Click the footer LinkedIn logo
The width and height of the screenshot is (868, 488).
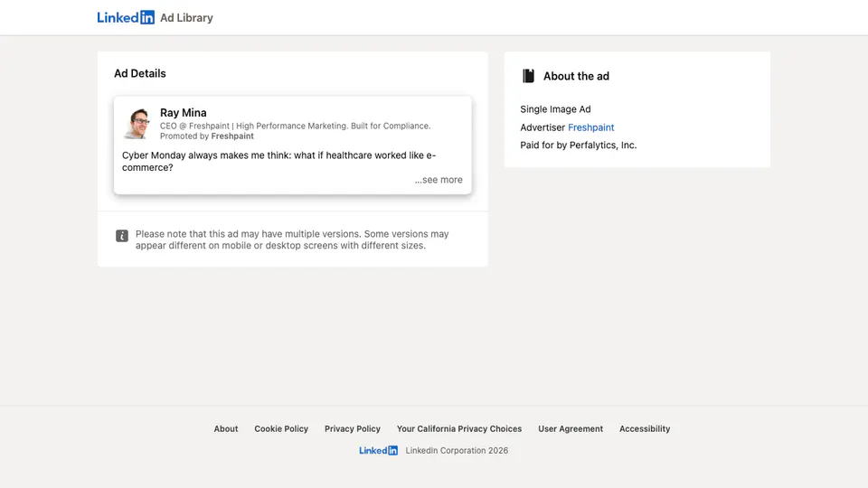click(378, 450)
